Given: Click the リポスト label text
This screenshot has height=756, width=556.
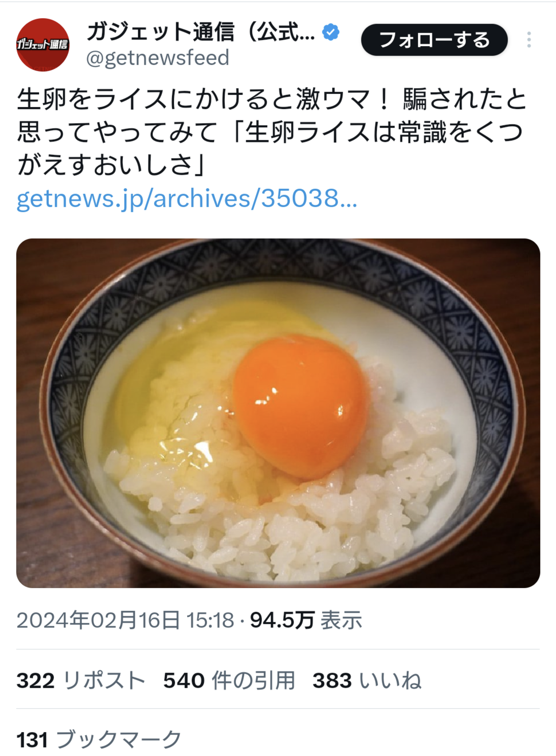Looking at the screenshot, I should (x=104, y=681).
